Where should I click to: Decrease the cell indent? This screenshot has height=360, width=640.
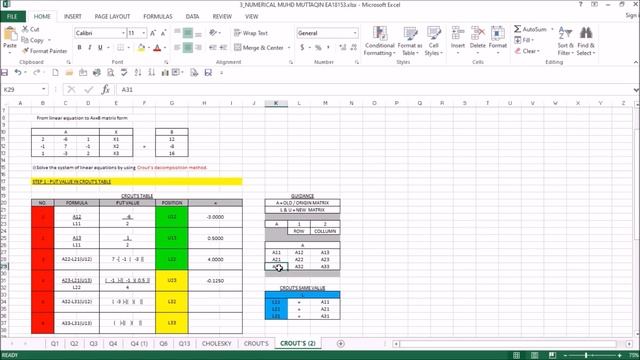coord(213,48)
